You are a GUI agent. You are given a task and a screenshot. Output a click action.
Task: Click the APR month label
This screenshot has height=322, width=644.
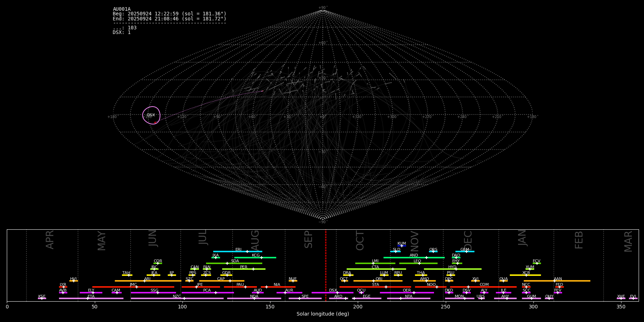tap(50, 240)
